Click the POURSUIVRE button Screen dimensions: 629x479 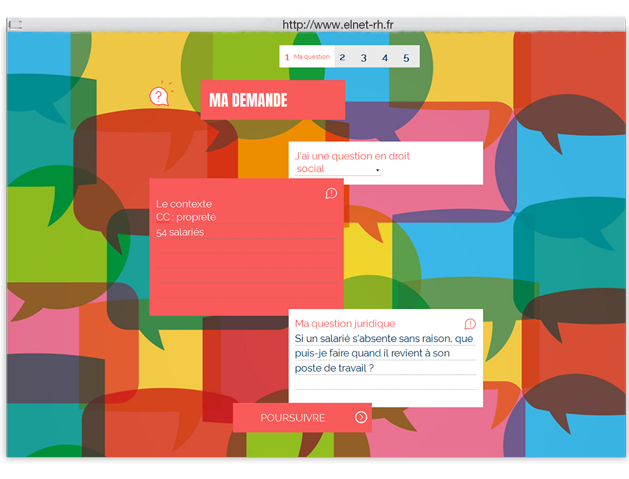302,418
